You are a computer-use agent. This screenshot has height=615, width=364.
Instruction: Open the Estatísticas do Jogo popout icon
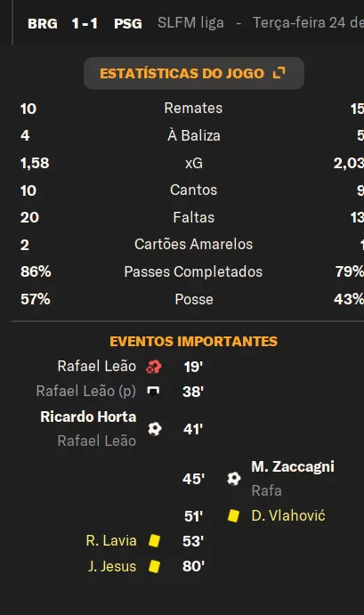(279, 73)
